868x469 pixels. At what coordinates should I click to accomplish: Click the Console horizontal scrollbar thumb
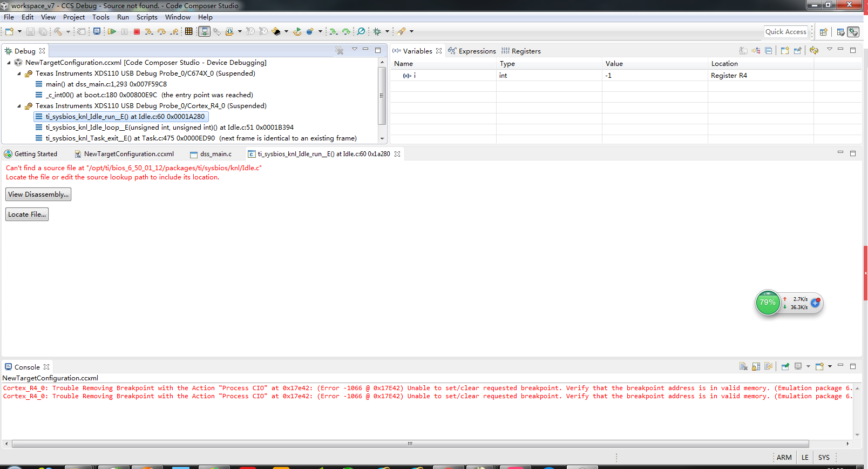(x=410, y=444)
